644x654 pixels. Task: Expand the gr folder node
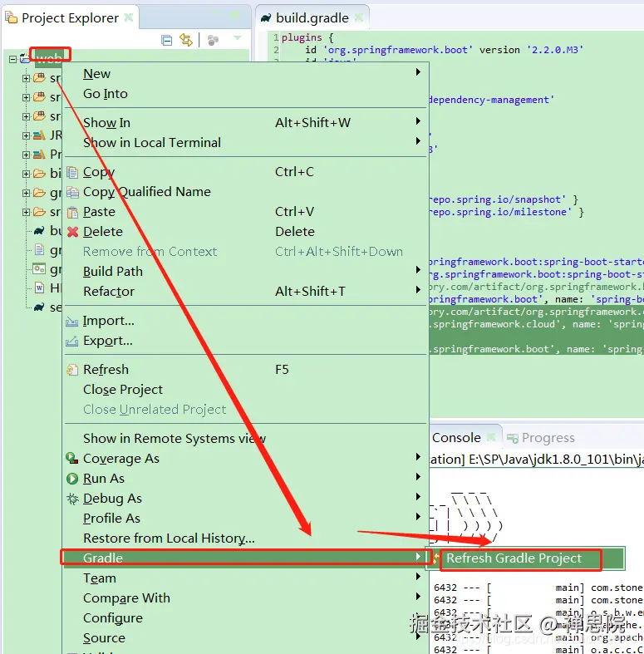click(x=26, y=193)
